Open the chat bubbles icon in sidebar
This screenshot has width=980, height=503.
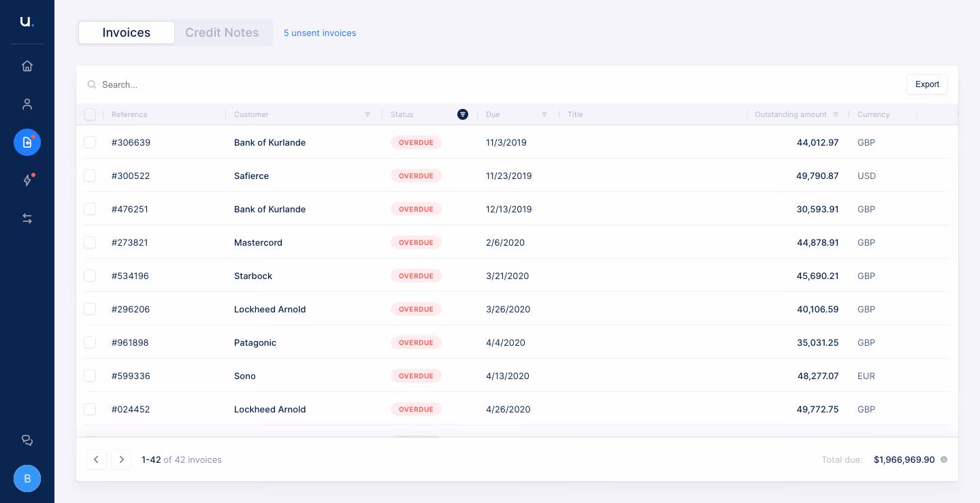coord(27,440)
